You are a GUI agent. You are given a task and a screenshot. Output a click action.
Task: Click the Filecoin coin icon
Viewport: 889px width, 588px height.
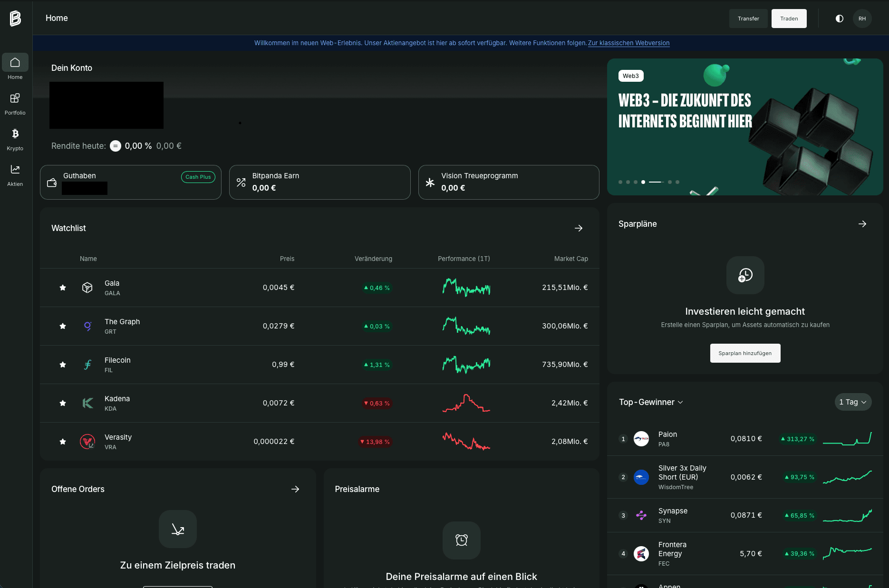click(x=87, y=365)
